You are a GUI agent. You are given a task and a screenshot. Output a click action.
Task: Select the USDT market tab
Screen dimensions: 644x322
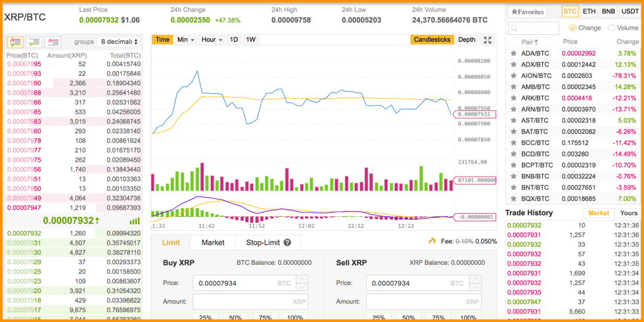click(x=630, y=12)
